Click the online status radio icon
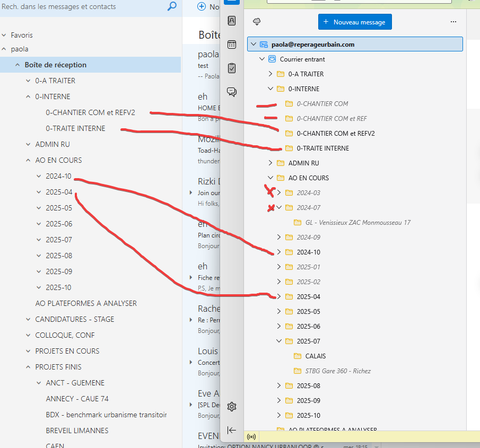The height and width of the screenshot is (448, 480). pyautogui.click(x=251, y=437)
